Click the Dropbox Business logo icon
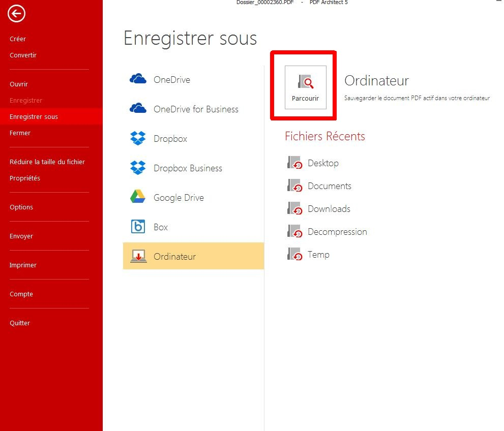This screenshot has width=504, height=431. [138, 168]
